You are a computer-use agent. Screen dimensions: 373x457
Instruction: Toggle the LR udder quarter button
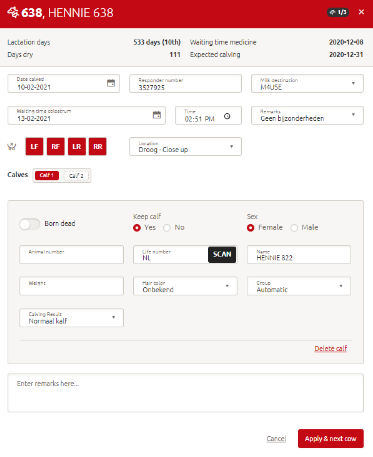pos(77,147)
